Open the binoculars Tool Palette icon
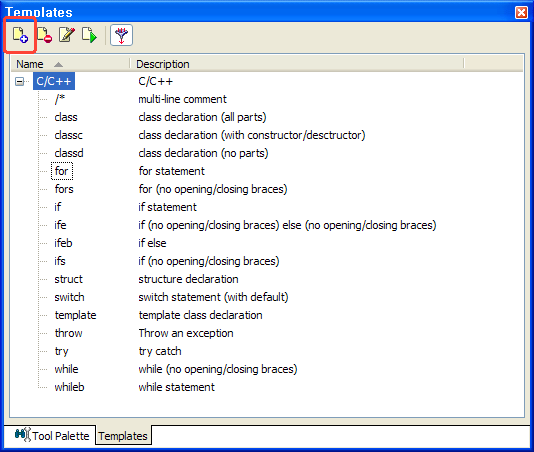The image size is (534, 452). [22, 435]
